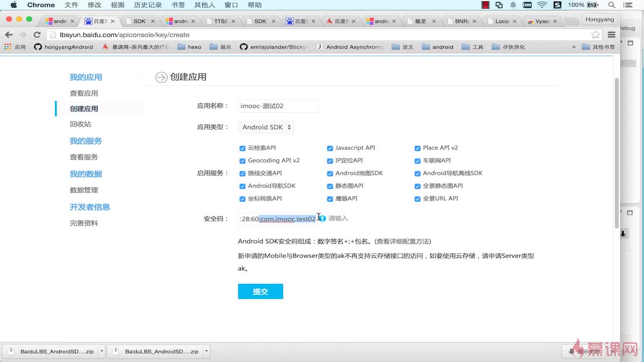Toggle the 坐标转换API checkbox

(243, 199)
